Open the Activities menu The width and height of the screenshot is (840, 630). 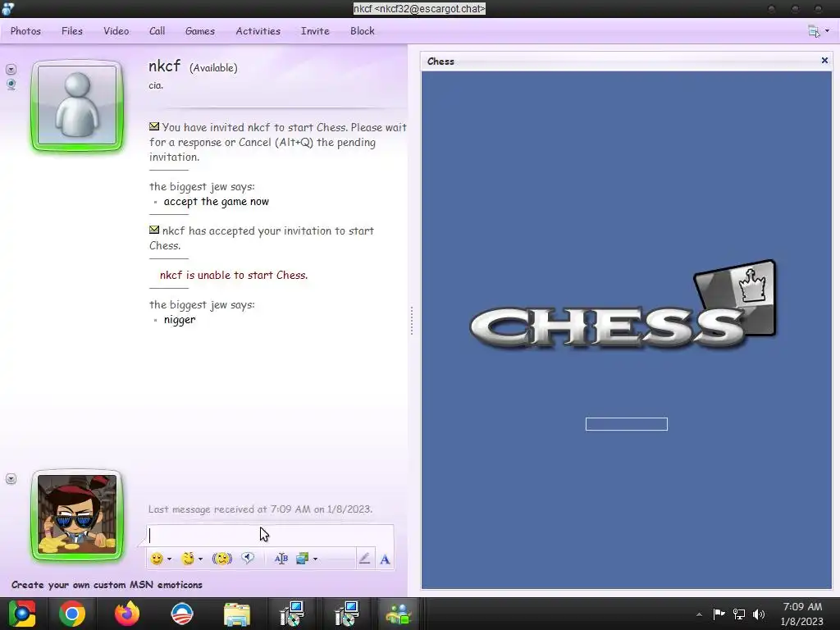(x=258, y=31)
